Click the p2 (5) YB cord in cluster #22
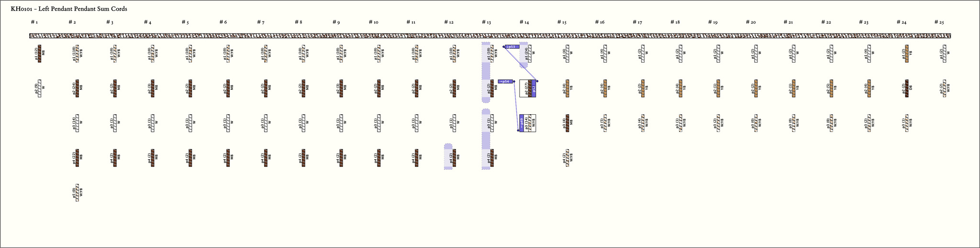 pos(831,88)
